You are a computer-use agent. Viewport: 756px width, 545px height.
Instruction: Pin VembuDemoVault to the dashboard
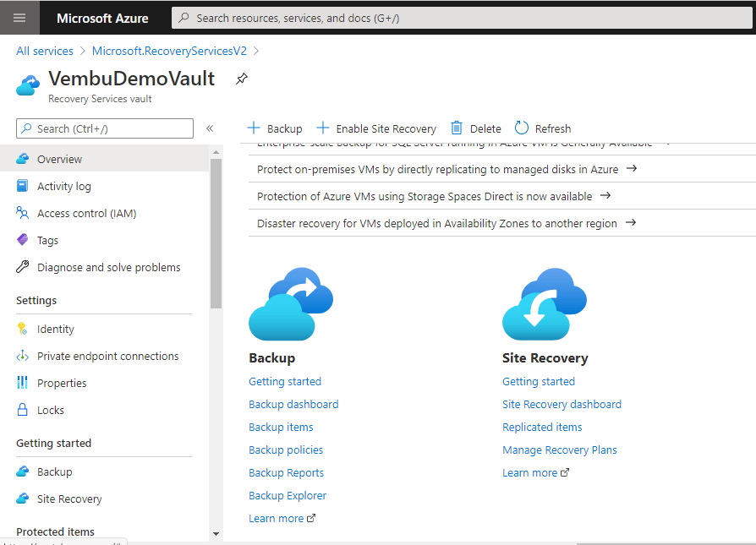[x=242, y=79]
